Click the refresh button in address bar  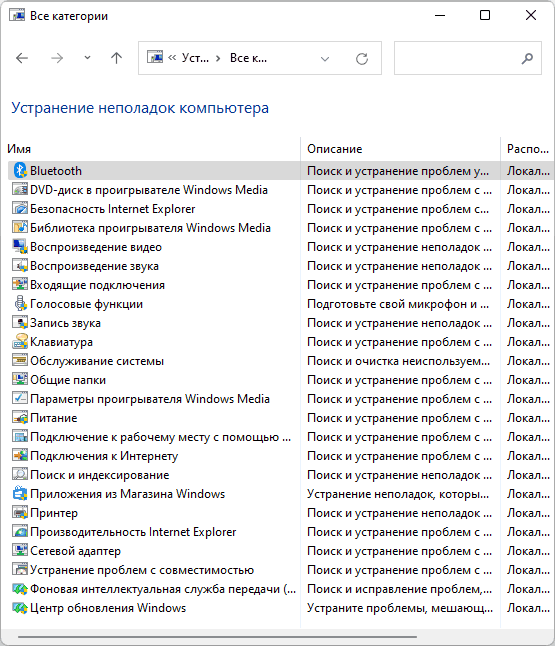pos(362,59)
